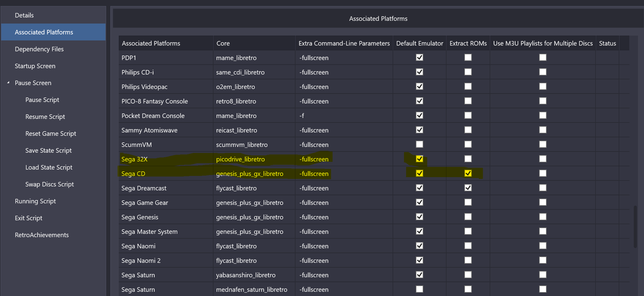This screenshot has height=296, width=644.
Task: Edit the yabasanshiro_libretro core cell
Action: point(254,275)
